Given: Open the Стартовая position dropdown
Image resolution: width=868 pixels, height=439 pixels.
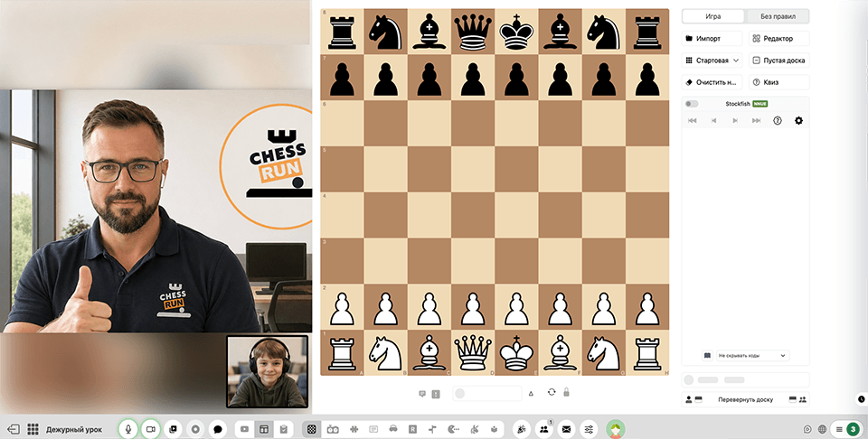Looking at the screenshot, I should click(x=712, y=61).
